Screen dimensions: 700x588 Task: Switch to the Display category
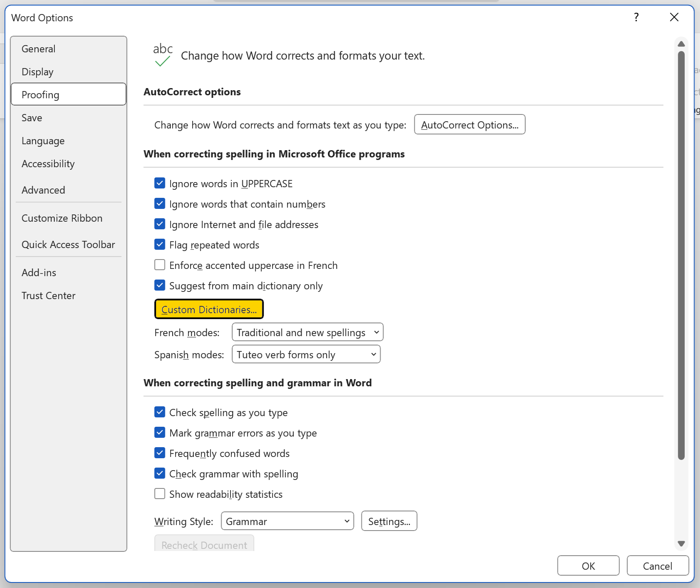(68, 72)
